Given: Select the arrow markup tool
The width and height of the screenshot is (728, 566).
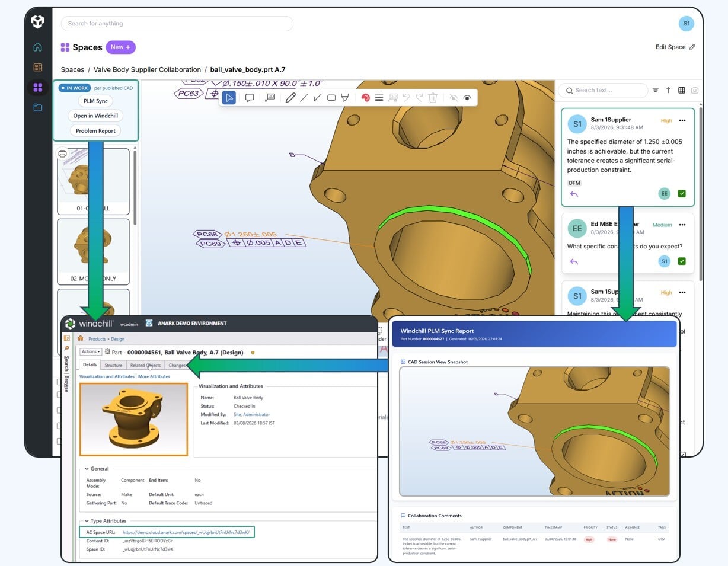Looking at the screenshot, I should (x=318, y=98).
